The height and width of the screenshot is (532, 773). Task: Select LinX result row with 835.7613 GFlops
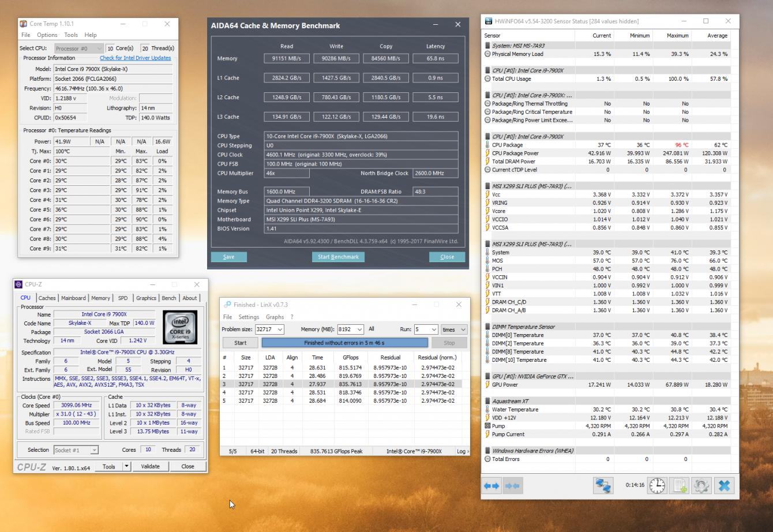341,384
